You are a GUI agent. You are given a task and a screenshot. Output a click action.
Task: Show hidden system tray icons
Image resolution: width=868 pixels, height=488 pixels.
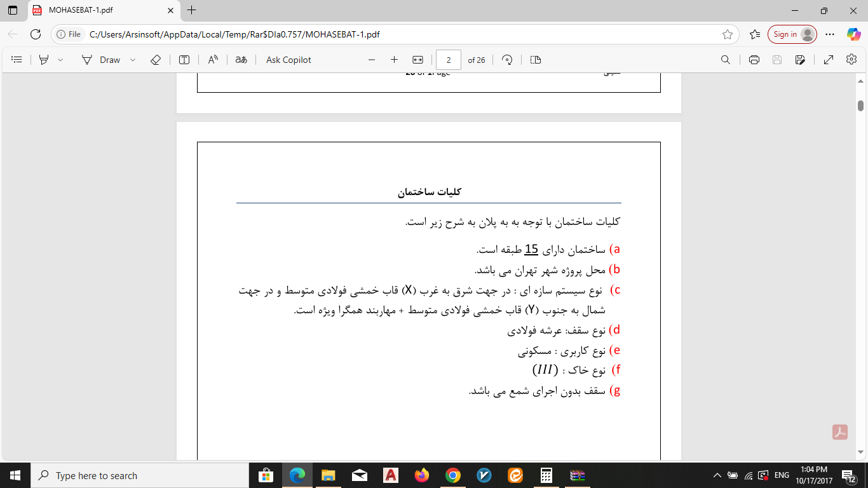coord(717,475)
